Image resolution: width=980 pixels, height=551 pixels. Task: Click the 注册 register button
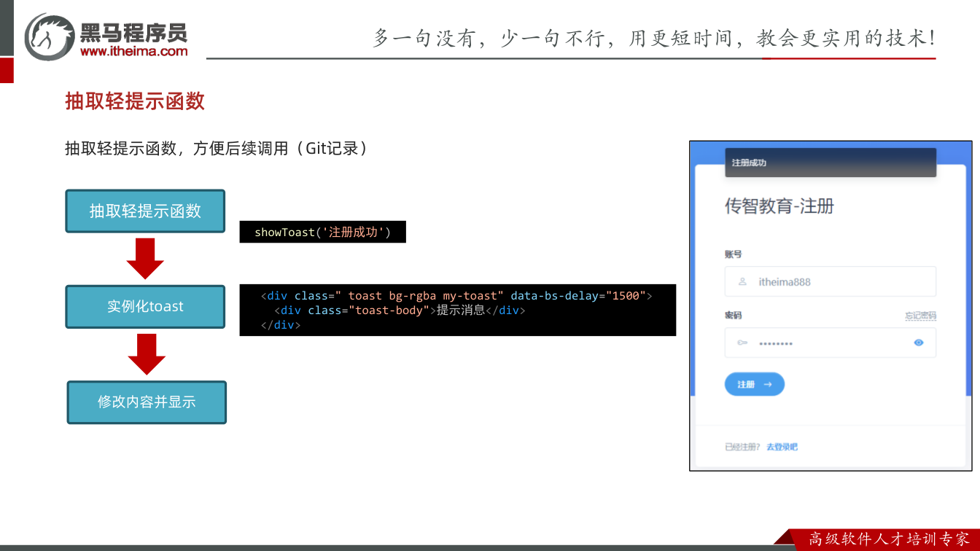pos(755,384)
